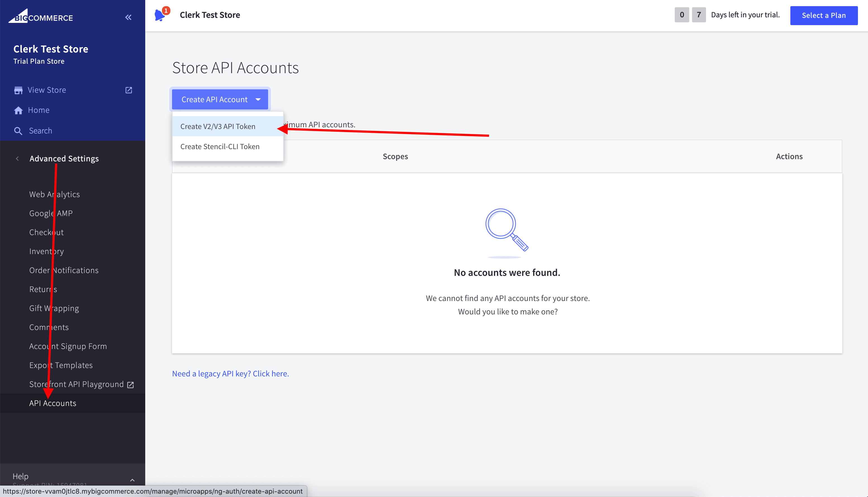Open notifications via the bell icon
This screenshot has height=497, width=868.
tap(160, 15)
